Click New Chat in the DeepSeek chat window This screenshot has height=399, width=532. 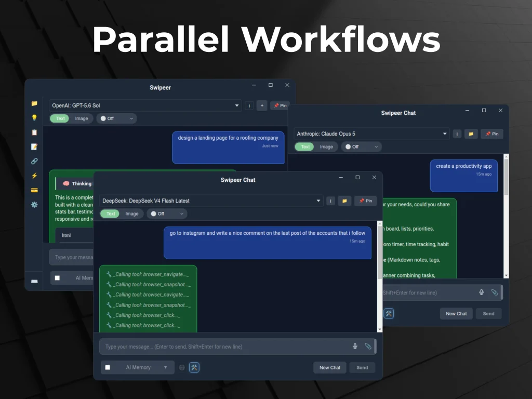(330, 367)
